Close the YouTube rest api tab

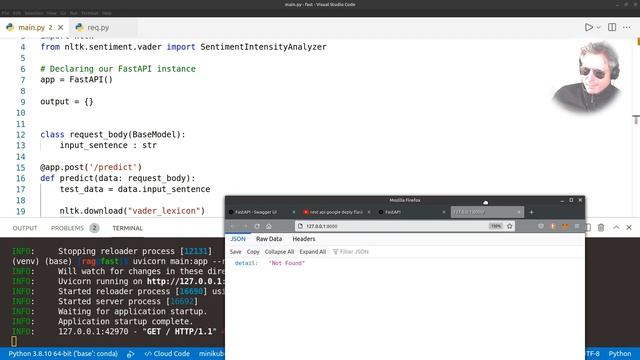[x=369, y=212]
